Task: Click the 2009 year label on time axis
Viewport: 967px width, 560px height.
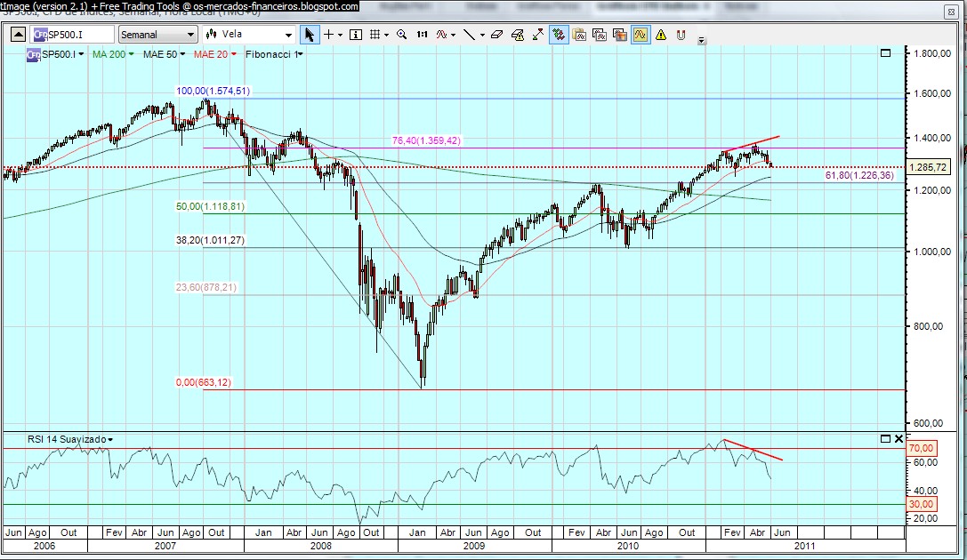Action: point(473,546)
